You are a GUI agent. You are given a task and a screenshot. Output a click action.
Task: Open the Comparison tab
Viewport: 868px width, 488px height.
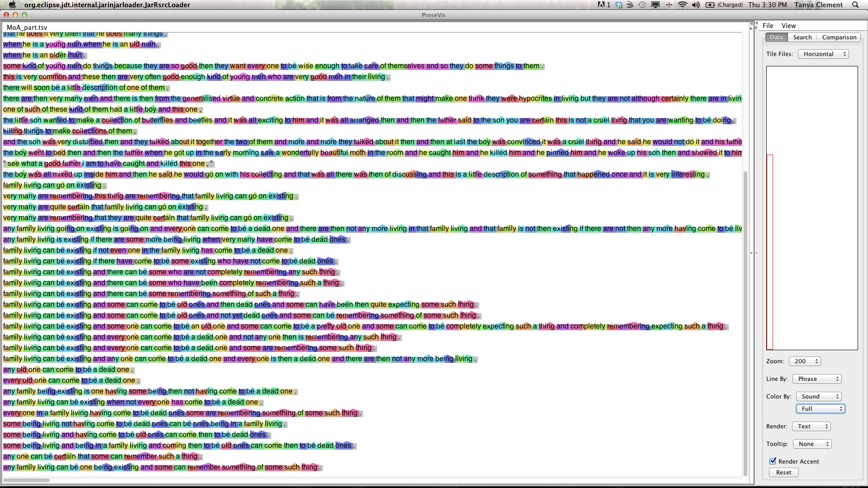click(x=838, y=37)
